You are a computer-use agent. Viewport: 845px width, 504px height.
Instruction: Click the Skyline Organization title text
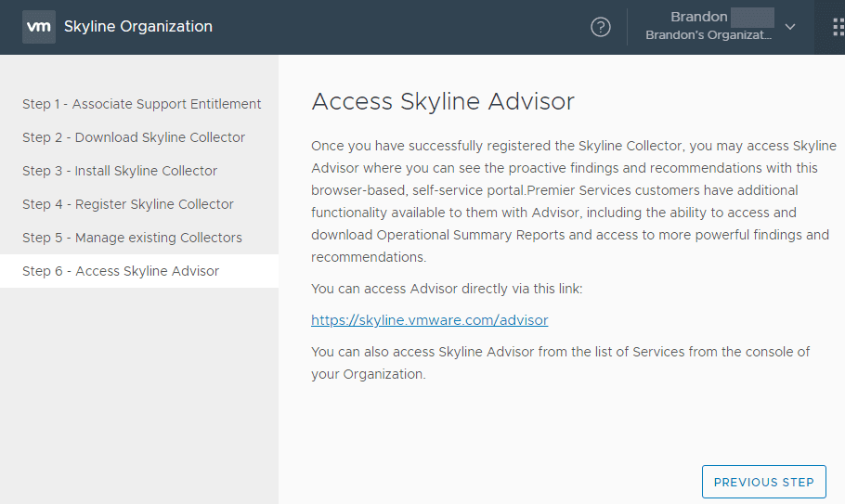pyautogui.click(x=137, y=26)
